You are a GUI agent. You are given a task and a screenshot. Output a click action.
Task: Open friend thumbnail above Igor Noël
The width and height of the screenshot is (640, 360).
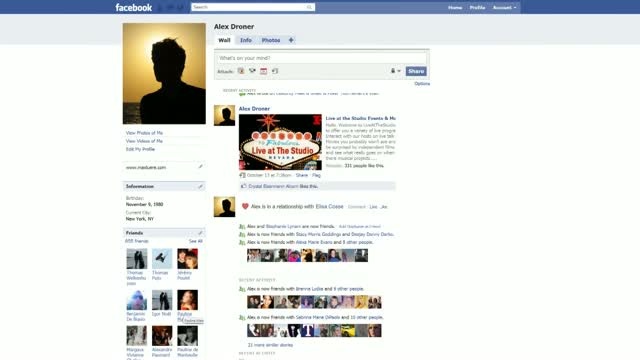tap(162, 300)
